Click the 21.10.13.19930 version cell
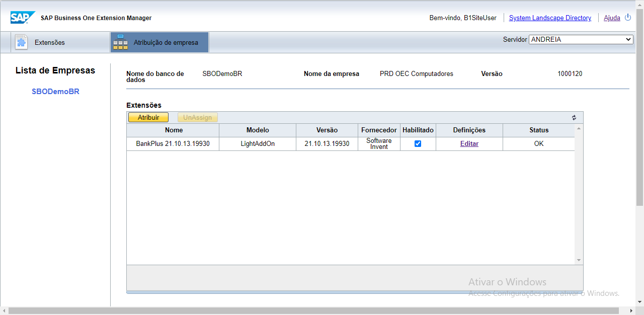The height and width of the screenshot is (315, 644). [x=327, y=144]
